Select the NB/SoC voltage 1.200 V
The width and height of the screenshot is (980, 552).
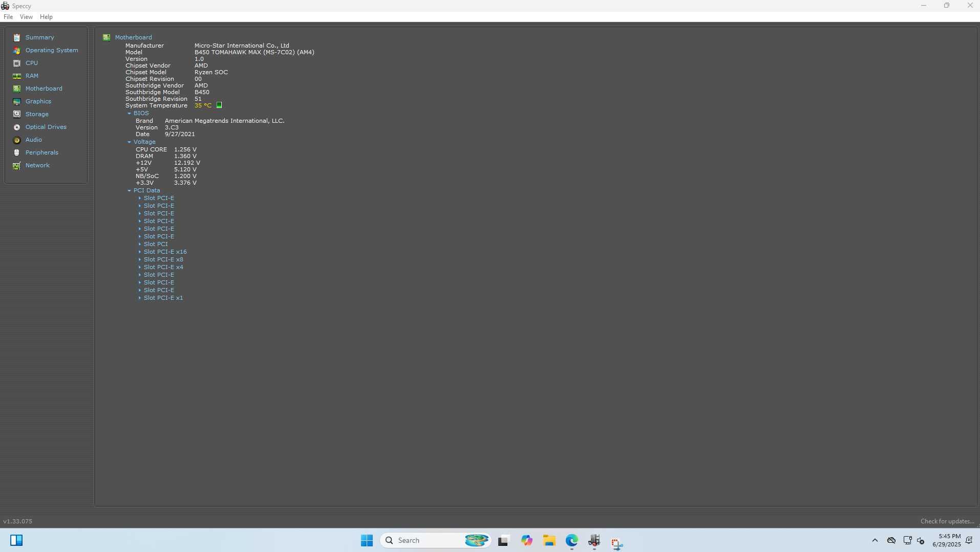[185, 176]
